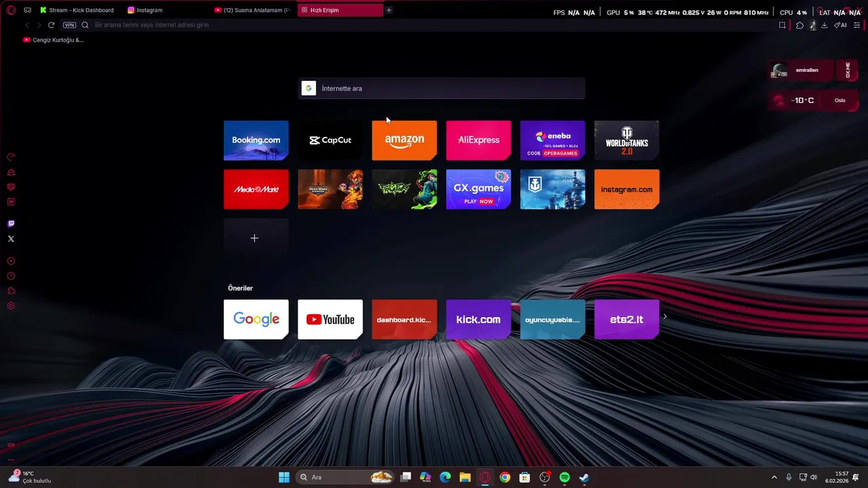Open the World of Tanks 2.0 tile
The image size is (868, 488).
click(x=627, y=140)
